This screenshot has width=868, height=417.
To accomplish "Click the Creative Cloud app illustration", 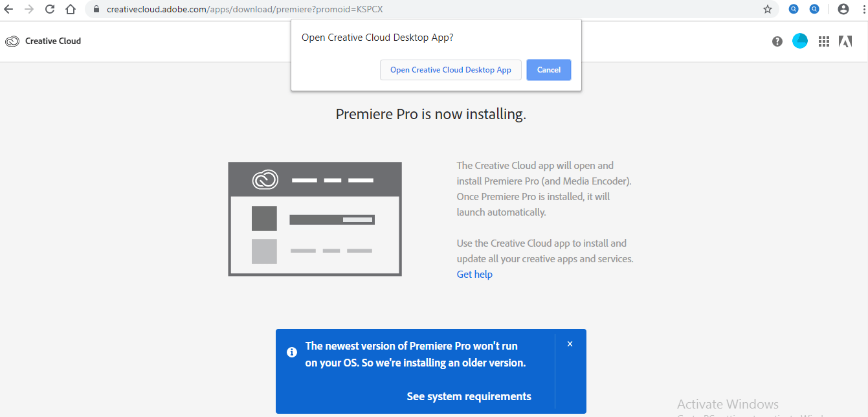I will pos(315,219).
